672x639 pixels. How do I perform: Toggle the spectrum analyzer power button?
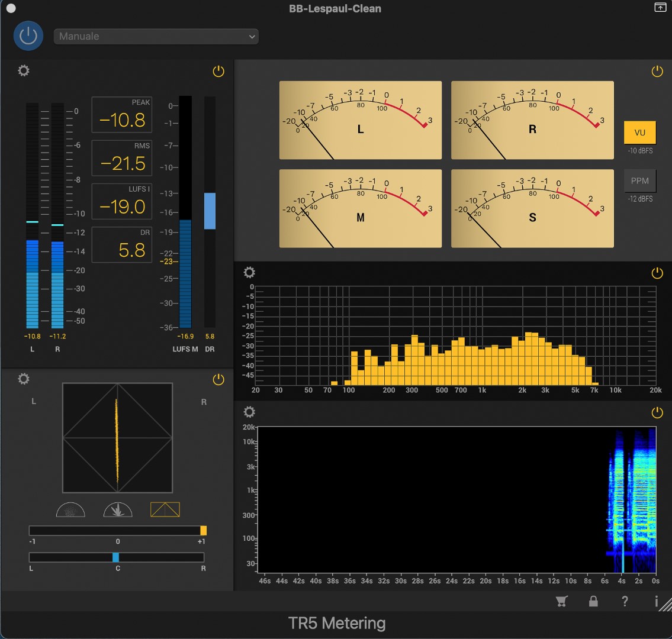tap(657, 273)
